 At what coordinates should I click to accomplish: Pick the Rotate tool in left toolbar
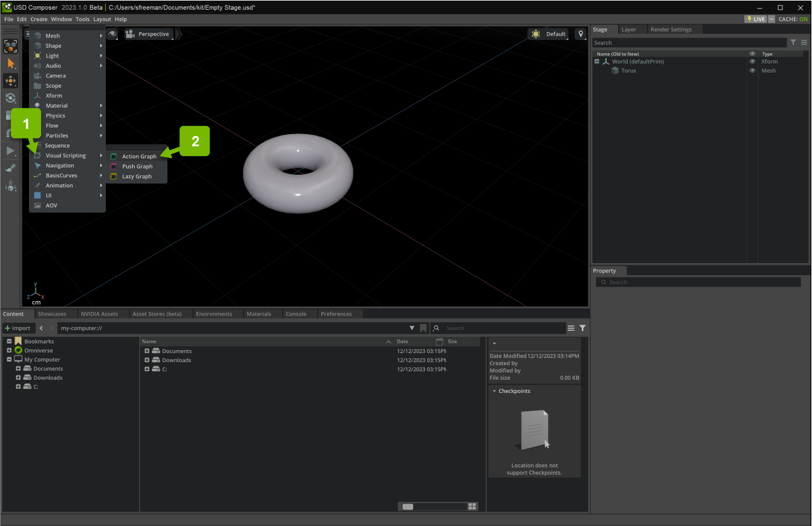(11, 98)
